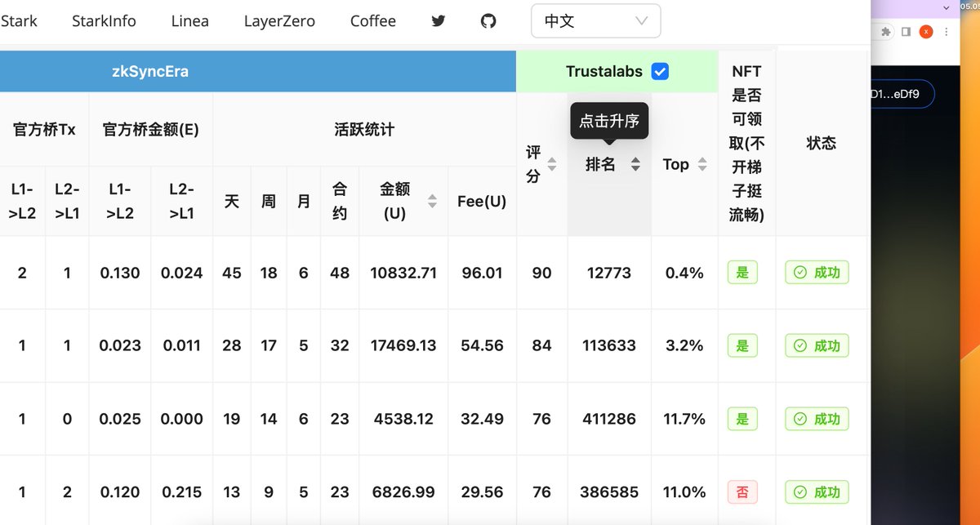Click 成功 status tag in rank 113633 row
The height and width of the screenshot is (525, 980).
coord(817,345)
